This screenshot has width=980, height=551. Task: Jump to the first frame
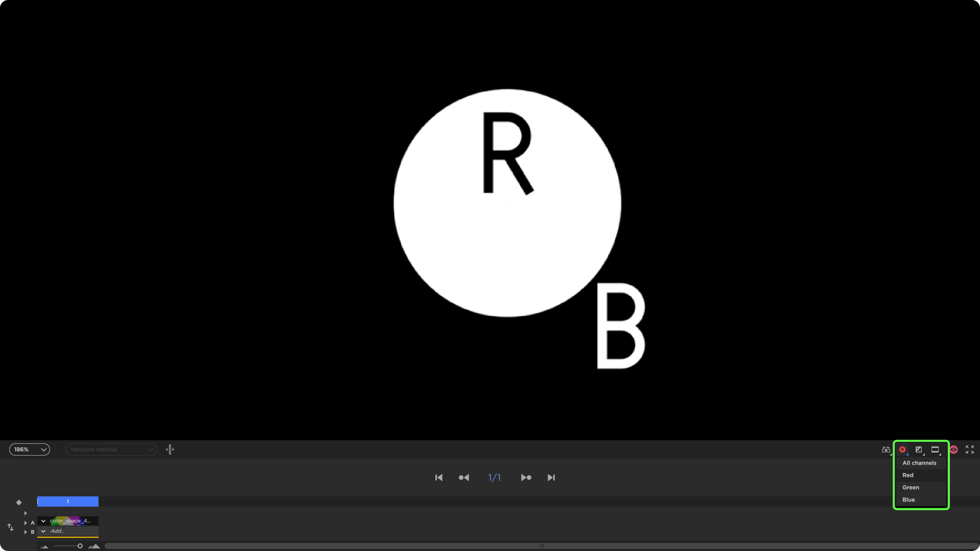tap(439, 478)
